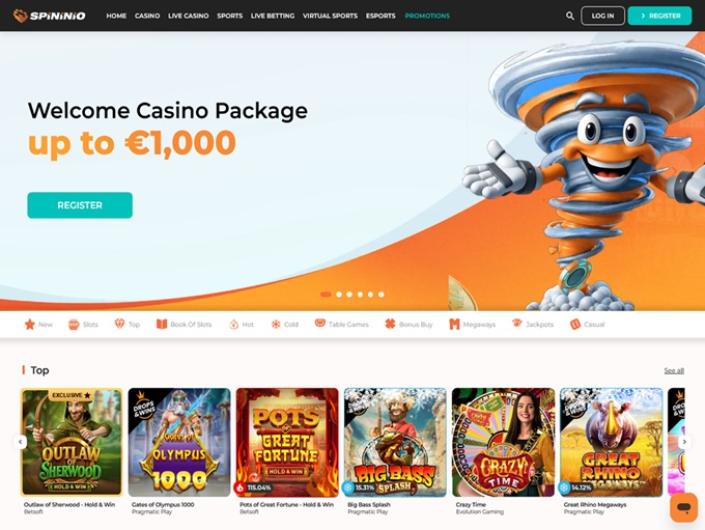Open the Jackpots category
Screen dimensions: 705x530
point(533,324)
